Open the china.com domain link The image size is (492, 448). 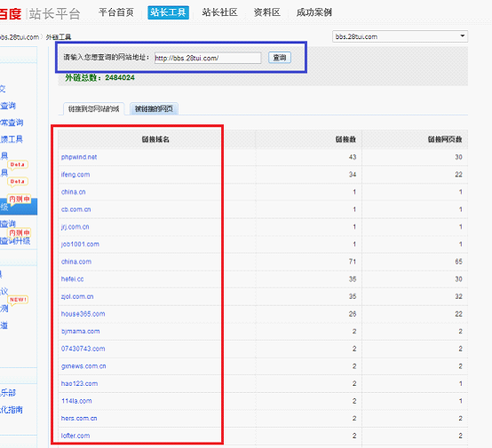(x=76, y=262)
